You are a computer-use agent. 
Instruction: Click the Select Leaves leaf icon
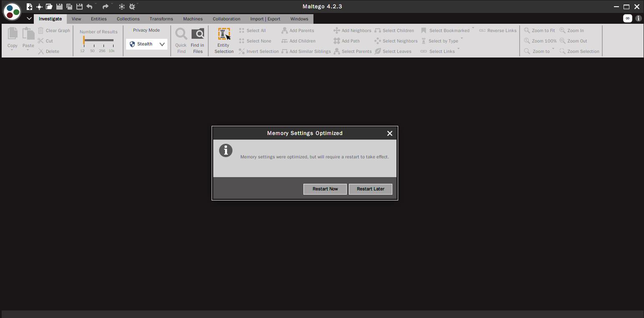pos(378,51)
